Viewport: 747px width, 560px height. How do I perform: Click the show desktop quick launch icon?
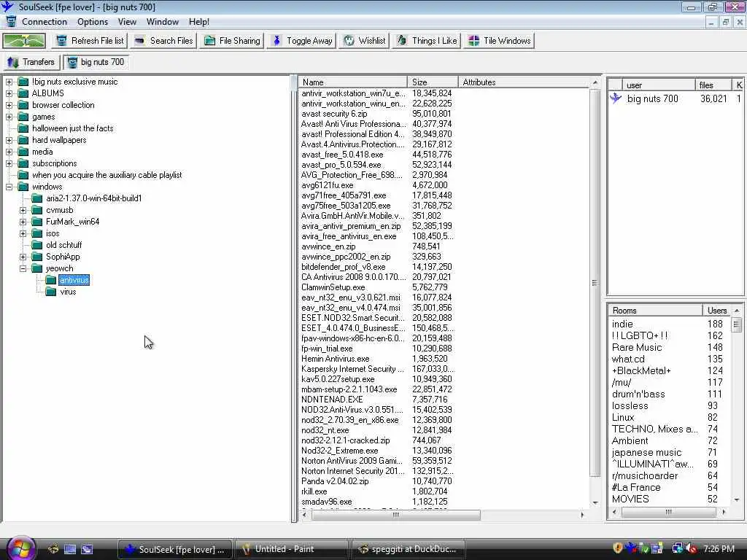pyautogui.click(x=70, y=549)
